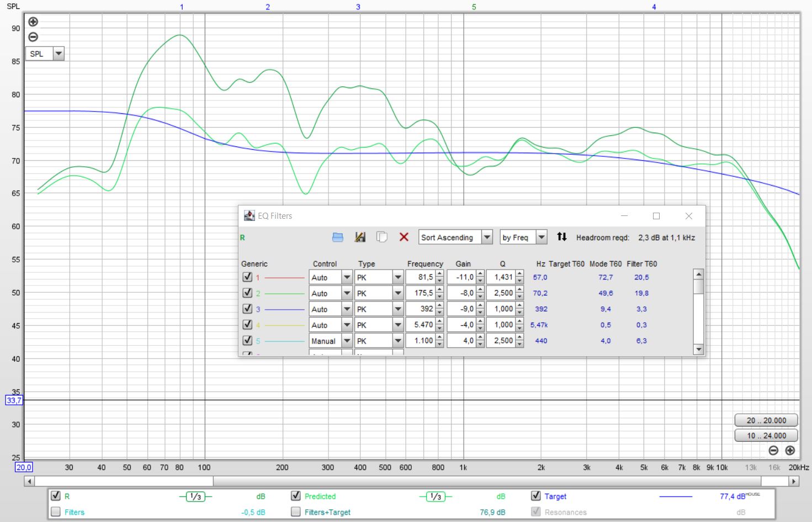Set frequency range to 10 .. 24.000
This screenshot has width=812, height=522.
click(x=766, y=435)
